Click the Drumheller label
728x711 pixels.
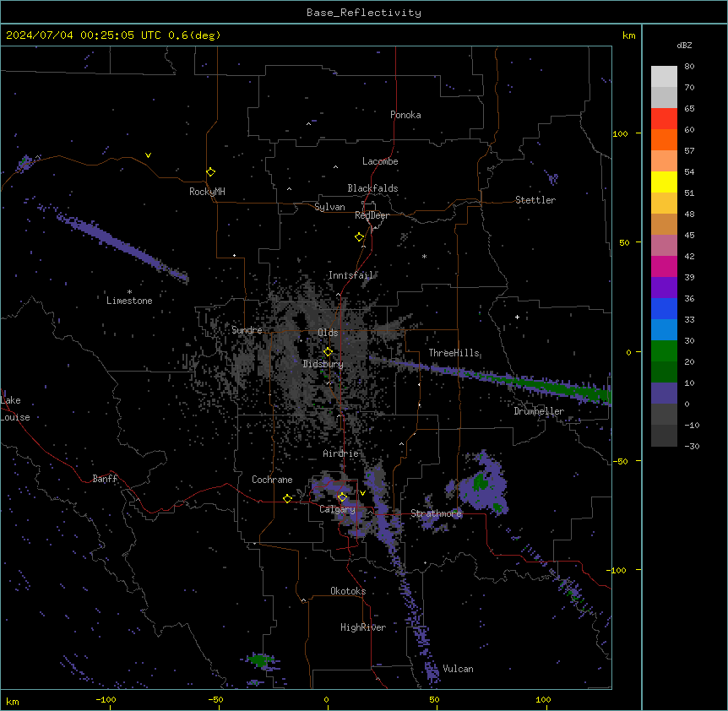pyautogui.click(x=539, y=411)
